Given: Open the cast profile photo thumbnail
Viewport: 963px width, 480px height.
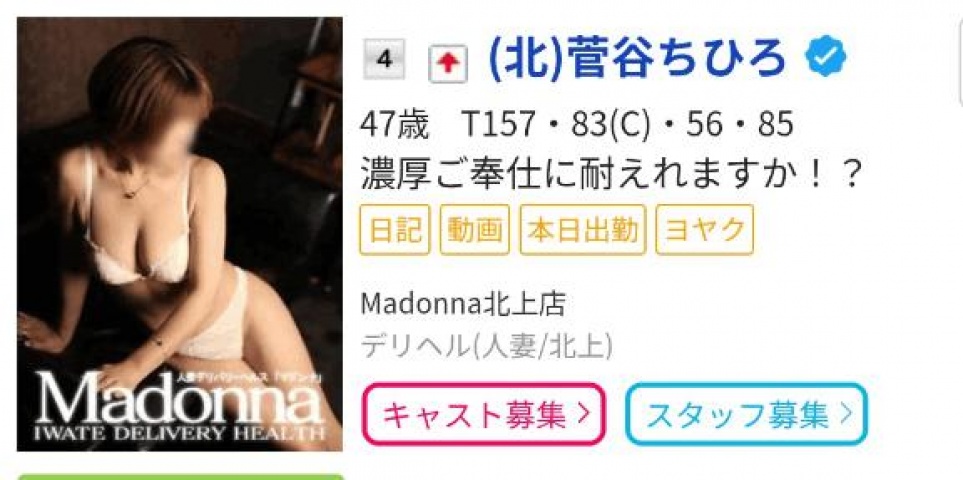Looking at the screenshot, I should (179, 234).
